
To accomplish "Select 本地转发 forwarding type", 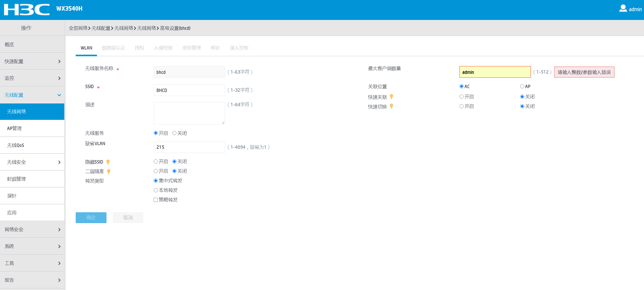I will coord(156,190).
